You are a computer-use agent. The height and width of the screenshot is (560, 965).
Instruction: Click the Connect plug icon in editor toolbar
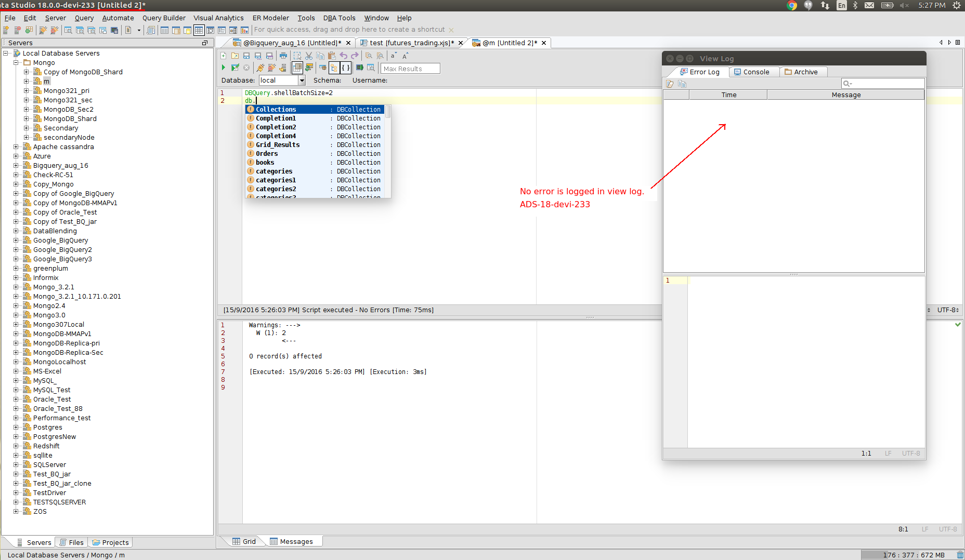260,68
